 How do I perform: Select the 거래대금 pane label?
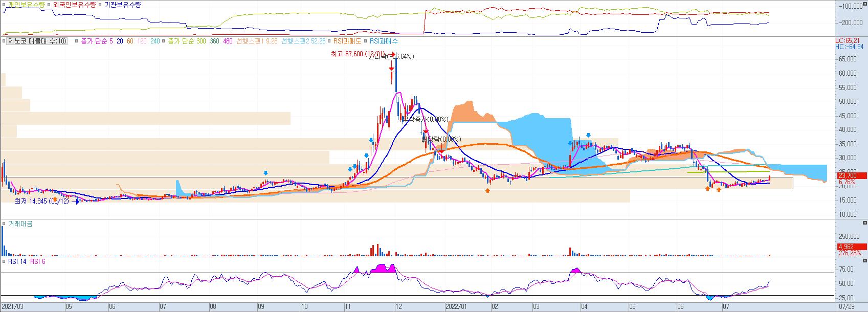coord(20,224)
